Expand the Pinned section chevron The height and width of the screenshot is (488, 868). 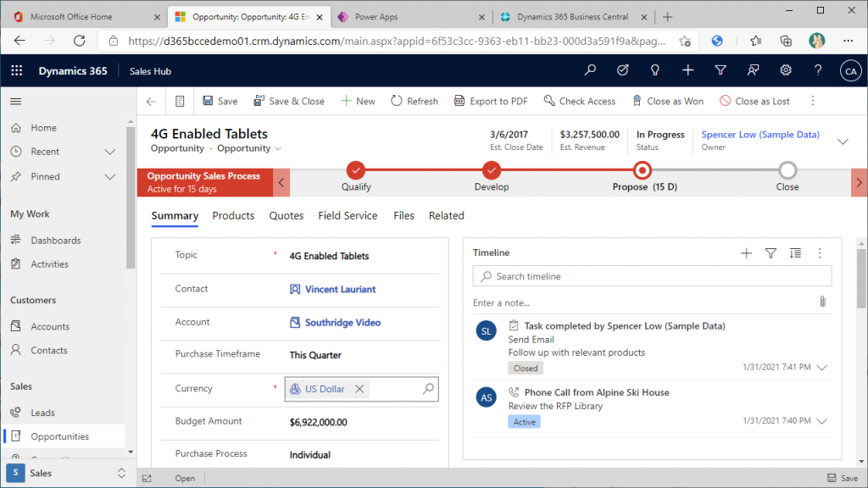(110, 177)
